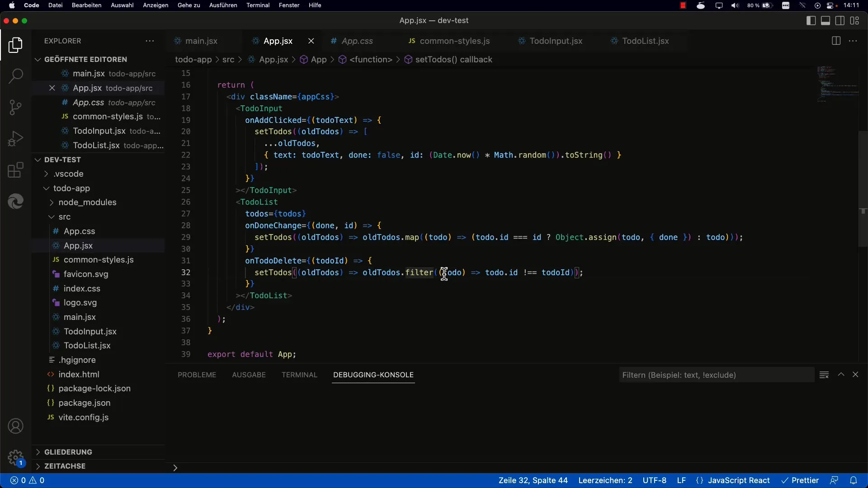
Task: Change indentation via Leerzeichen: 2
Action: pos(605,480)
